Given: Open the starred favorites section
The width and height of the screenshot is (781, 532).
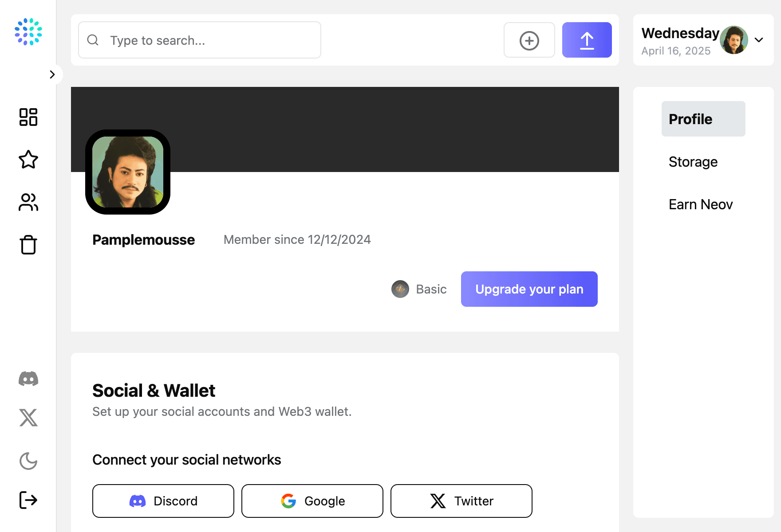Looking at the screenshot, I should [28, 160].
